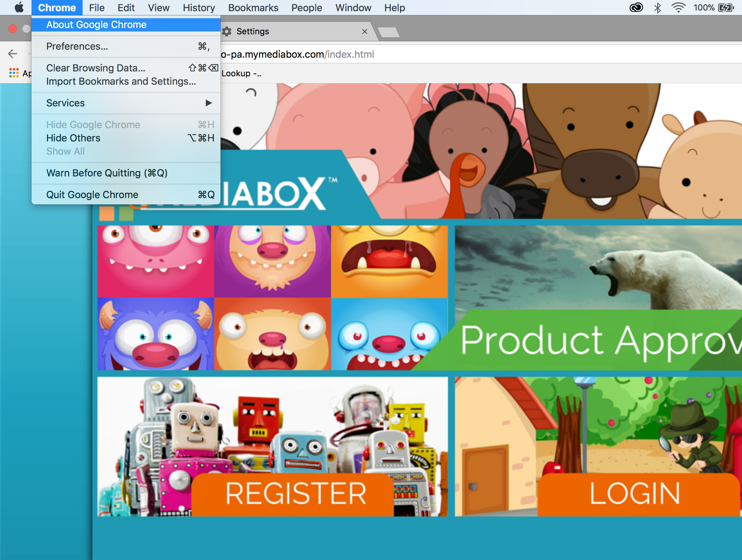
Task: Click the Creative Cloud status icon
Action: click(636, 7)
